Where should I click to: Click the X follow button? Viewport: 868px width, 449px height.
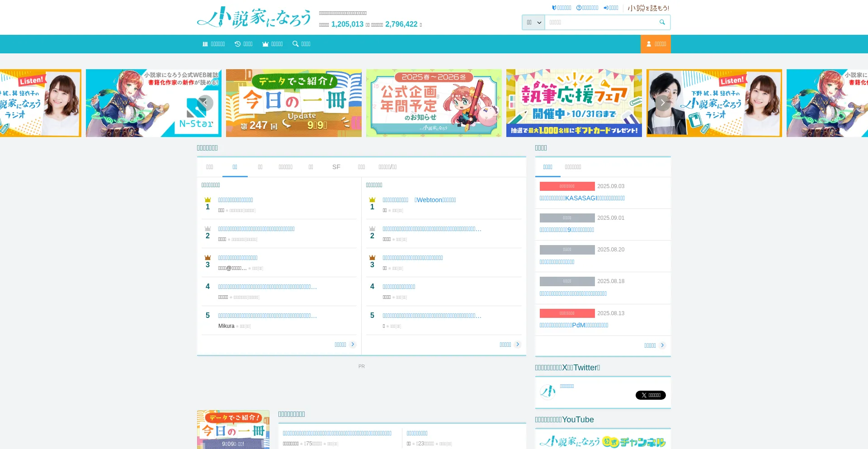(651, 395)
